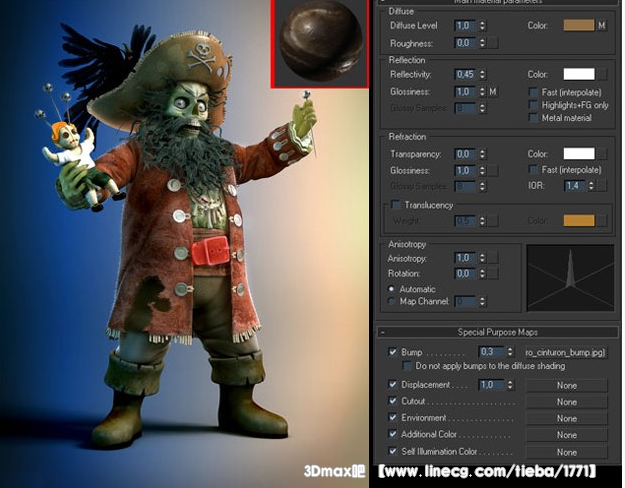The width and height of the screenshot is (625, 488).
Task: Click the leather material sphere preview
Action: [x=320, y=42]
